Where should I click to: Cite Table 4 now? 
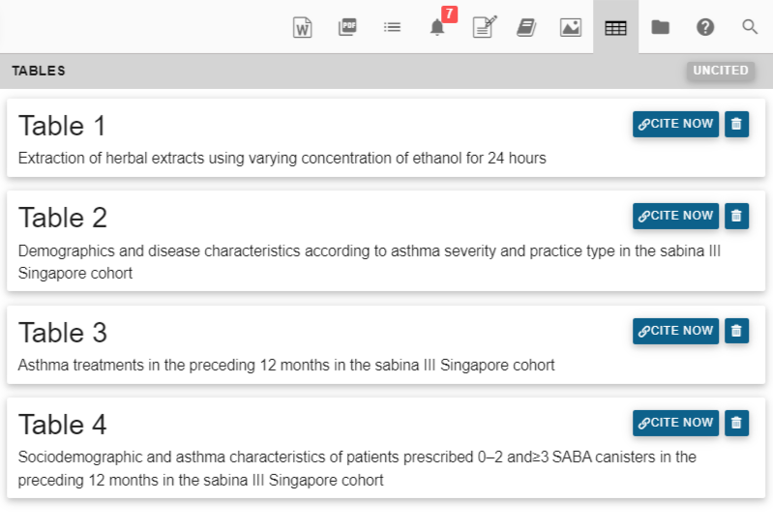pyautogui.click(x=675, y=423)
